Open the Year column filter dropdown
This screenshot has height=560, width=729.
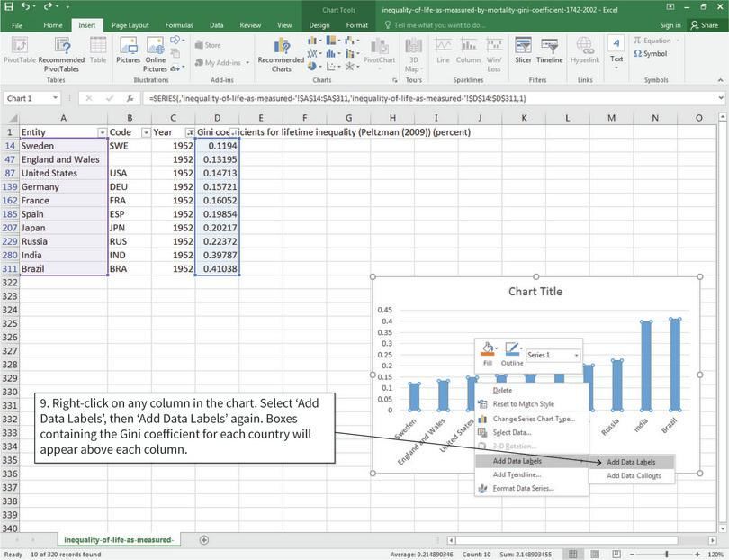(x=190, y=132)
